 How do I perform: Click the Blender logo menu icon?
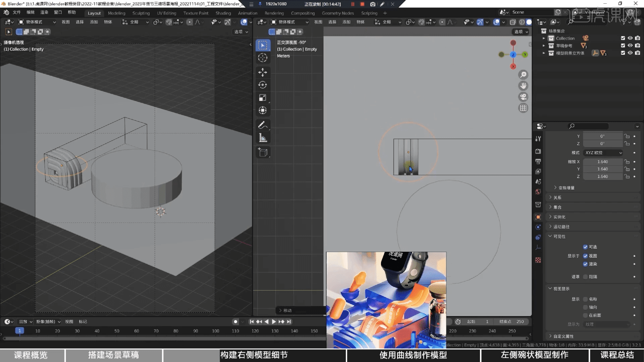coord(6,12)
